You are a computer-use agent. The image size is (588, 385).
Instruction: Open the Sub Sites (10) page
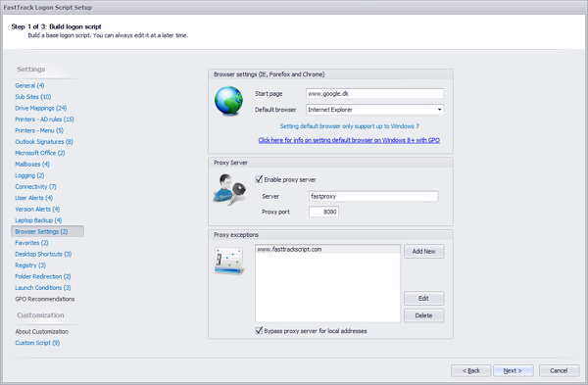[33, 97]
